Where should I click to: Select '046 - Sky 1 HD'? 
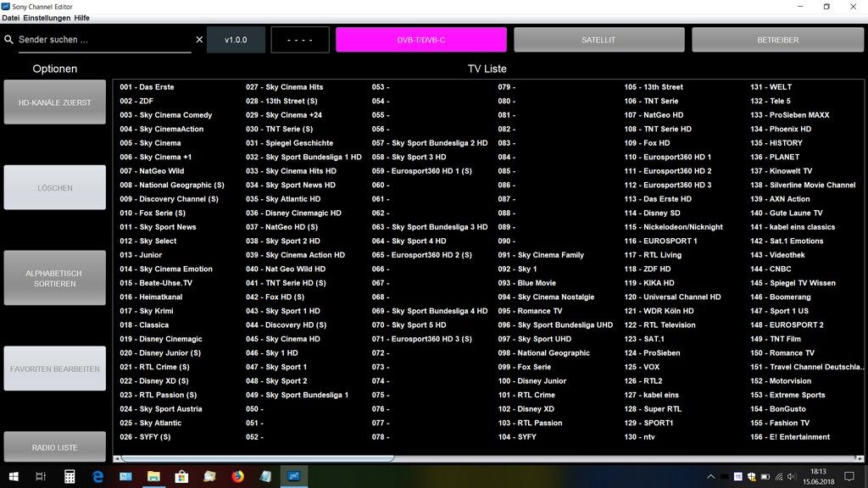tap(272, 352)
